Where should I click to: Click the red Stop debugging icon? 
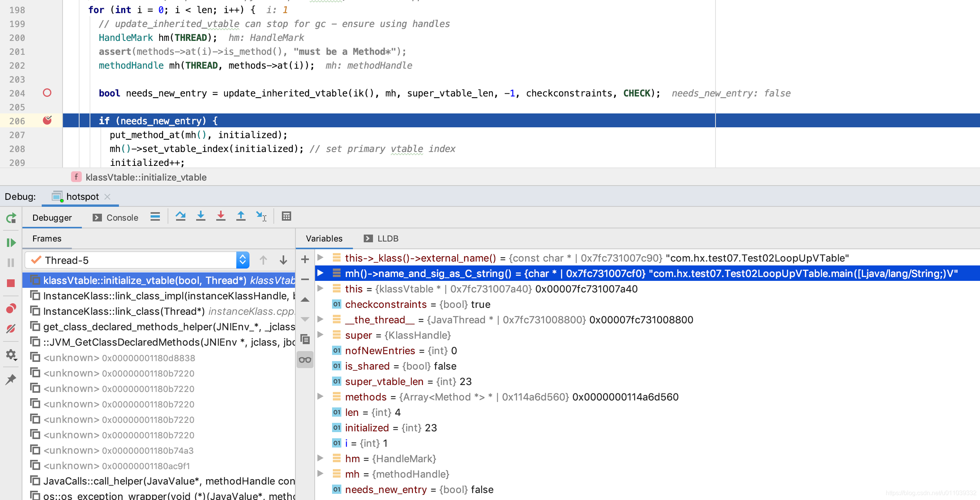11,283
